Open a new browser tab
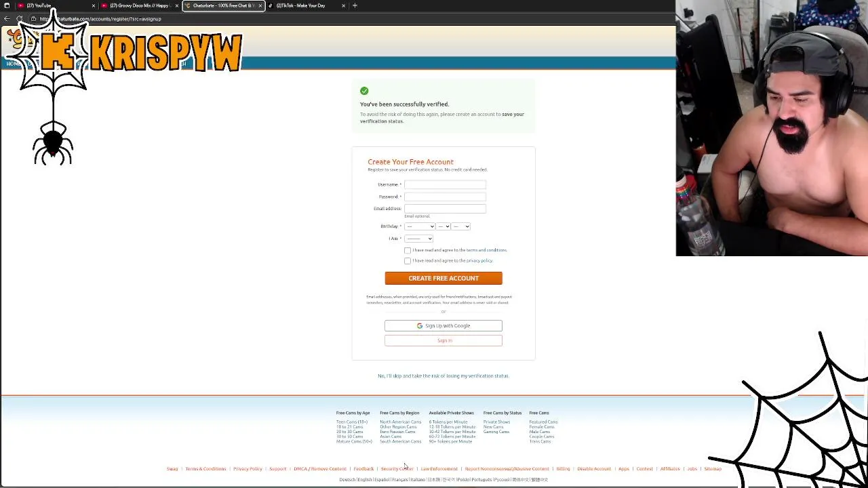 coord(355,5)
